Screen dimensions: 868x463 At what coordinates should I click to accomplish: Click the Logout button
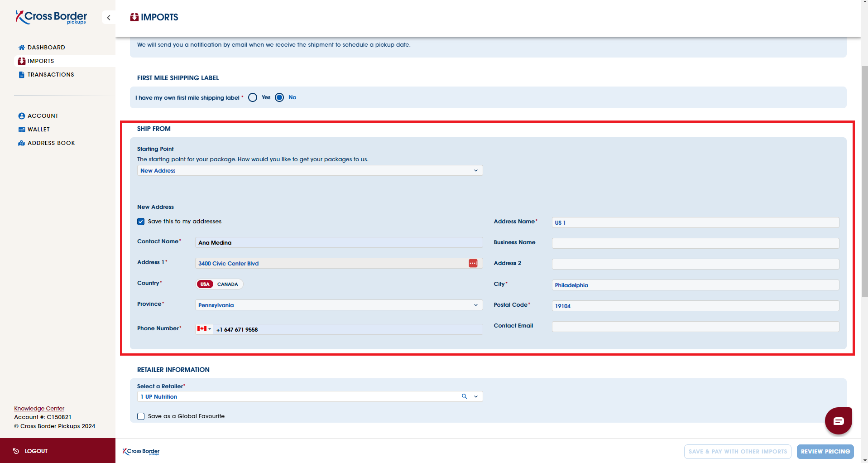click(x=58, y=451)
